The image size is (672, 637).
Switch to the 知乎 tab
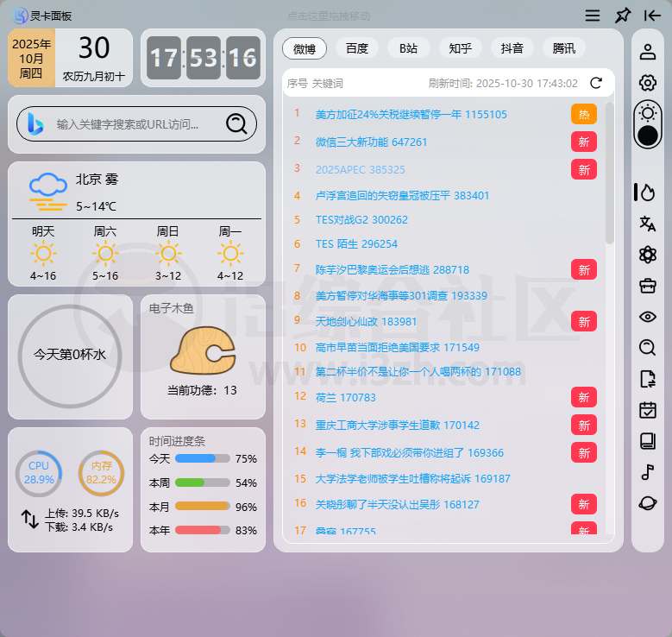461,48
